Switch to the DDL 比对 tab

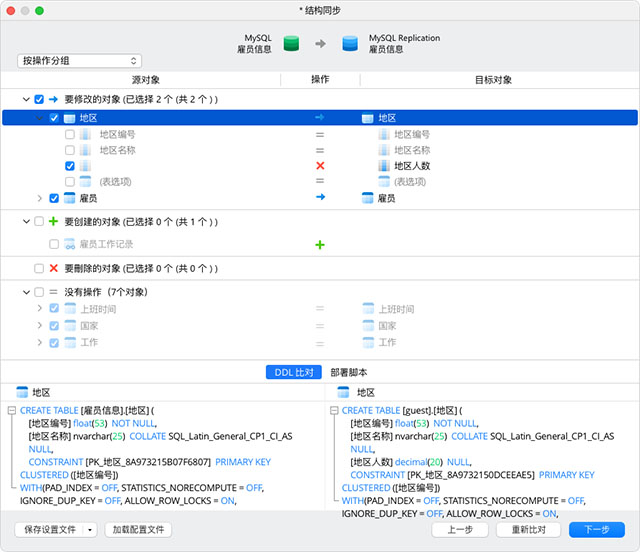pyautogui.click(x=294, y=372)
